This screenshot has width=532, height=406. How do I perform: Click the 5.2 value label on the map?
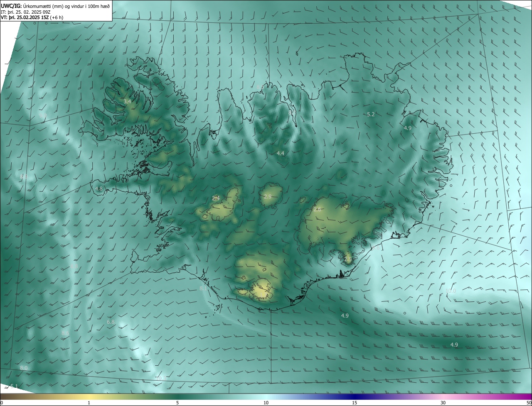click(371, 114)
